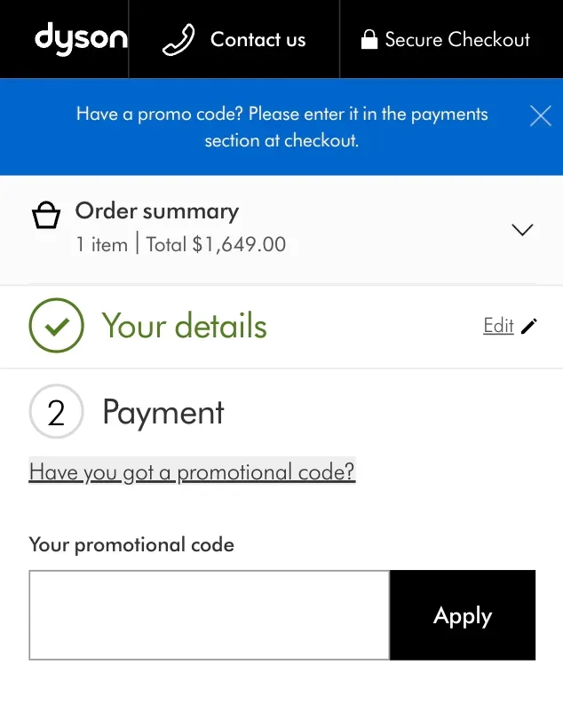Open the Payment section heading
563x728 pixels.
pyautogui.click(x=163, y=411)
